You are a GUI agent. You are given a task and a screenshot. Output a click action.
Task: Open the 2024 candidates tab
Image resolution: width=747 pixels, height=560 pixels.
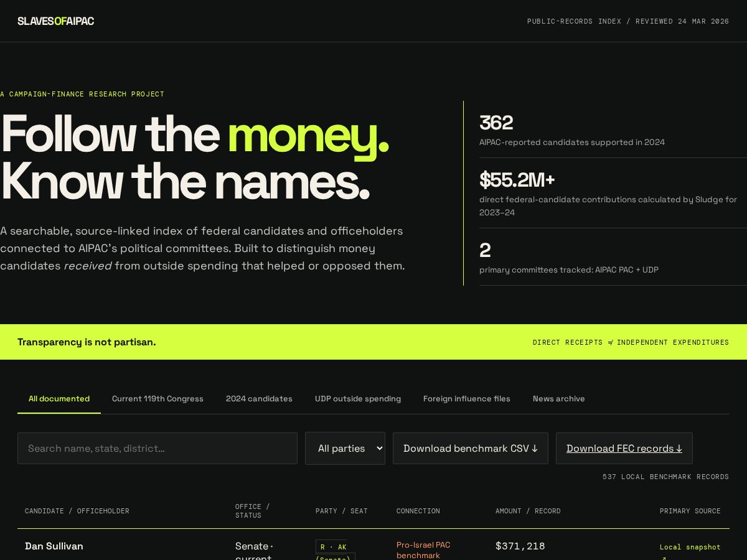(259, 399)
